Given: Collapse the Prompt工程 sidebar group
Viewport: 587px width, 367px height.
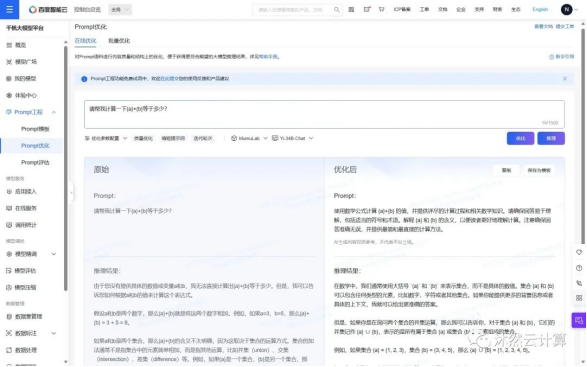Looking at the screenshot, I should (54, 112).
